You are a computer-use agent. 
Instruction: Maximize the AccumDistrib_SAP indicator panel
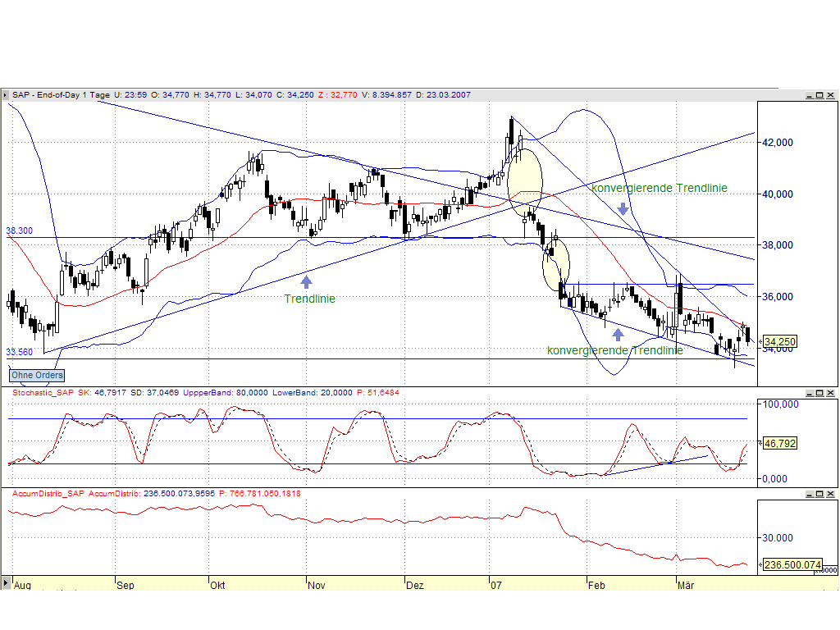pyautogui.click(x=819, y=494)
